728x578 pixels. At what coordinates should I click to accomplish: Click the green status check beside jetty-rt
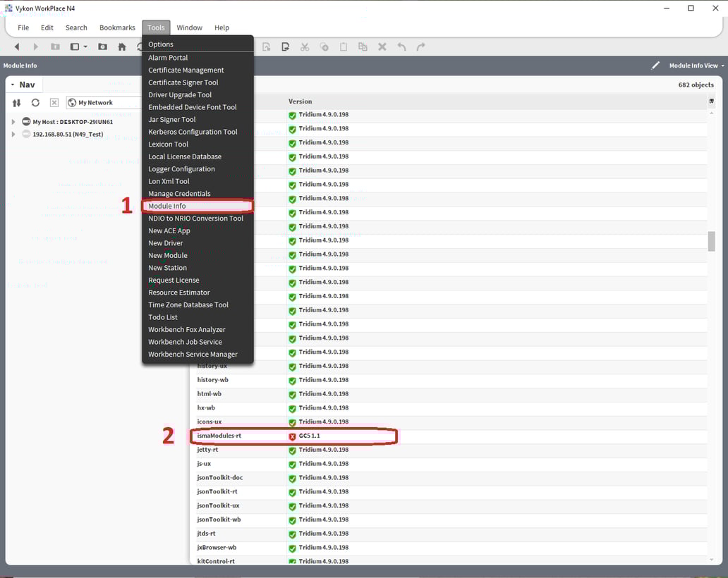(x=291, y=450)
